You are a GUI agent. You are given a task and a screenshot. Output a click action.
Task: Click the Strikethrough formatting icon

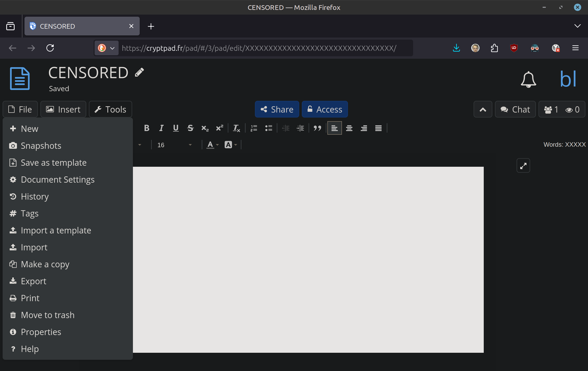(190, 128)
